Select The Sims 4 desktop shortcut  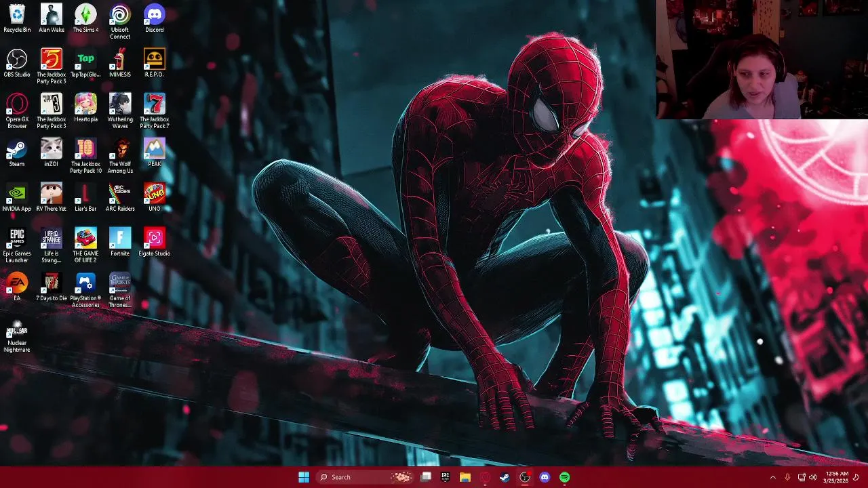[x=85, y=18]
